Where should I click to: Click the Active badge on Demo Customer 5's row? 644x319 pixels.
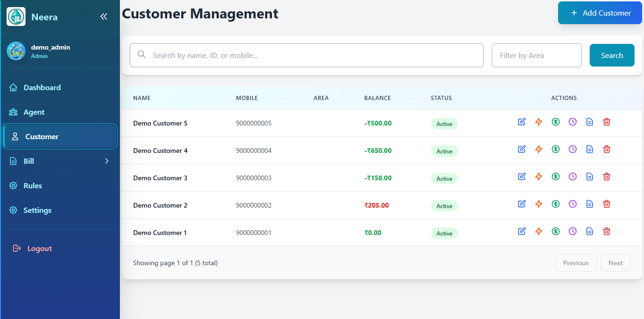point(444,123)
